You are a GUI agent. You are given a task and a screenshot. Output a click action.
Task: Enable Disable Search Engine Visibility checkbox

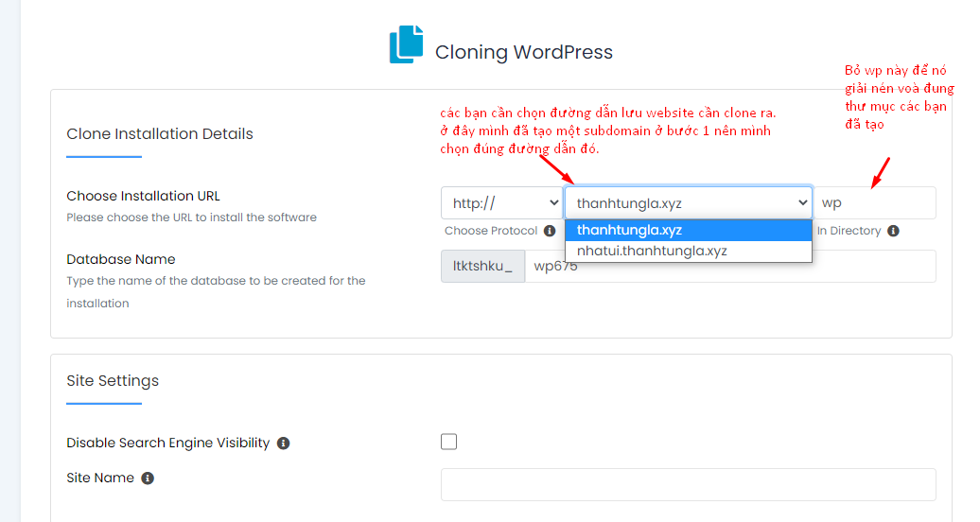pos(448,442)
